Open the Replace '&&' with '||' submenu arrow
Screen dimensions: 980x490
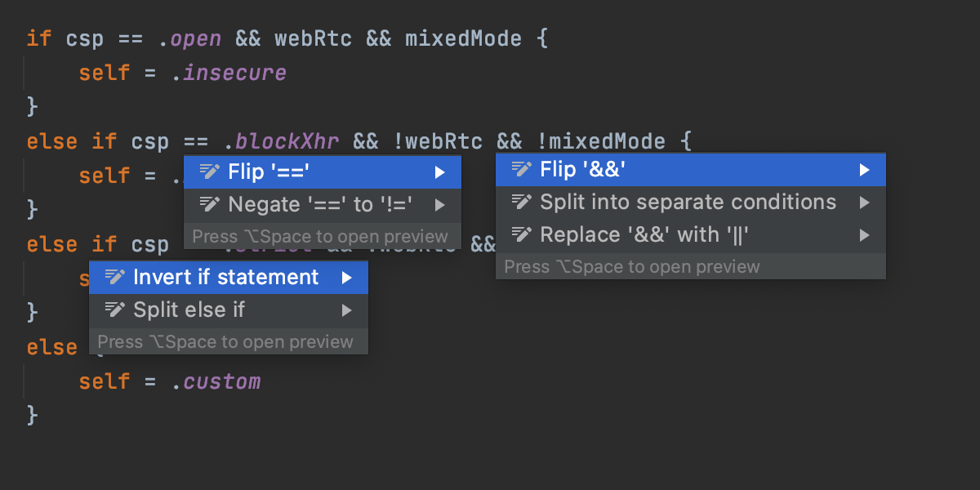865,235
